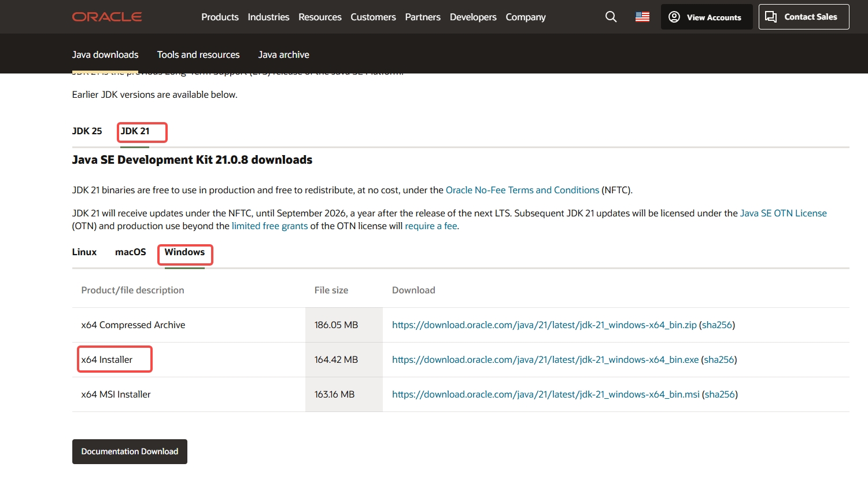Viewport: 868px width, 478px height.
Task: Open View Accounts button
Action: 707,17
